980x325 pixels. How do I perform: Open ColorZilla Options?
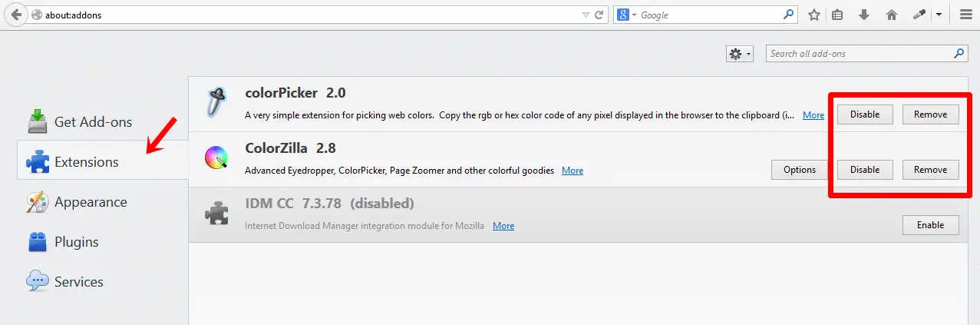click(x=800, y=170)
